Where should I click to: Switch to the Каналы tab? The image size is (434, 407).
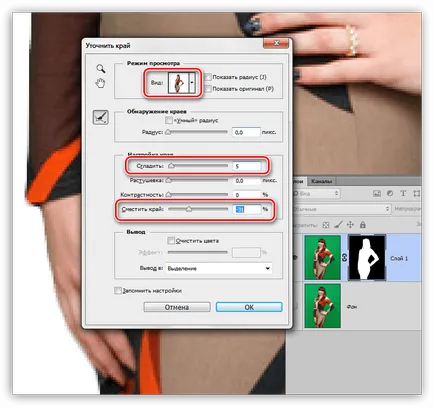click(x=321, y=181)
